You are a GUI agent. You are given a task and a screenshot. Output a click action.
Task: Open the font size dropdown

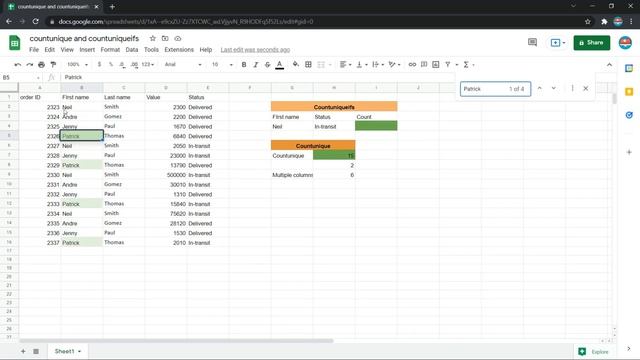pos(222,64)
